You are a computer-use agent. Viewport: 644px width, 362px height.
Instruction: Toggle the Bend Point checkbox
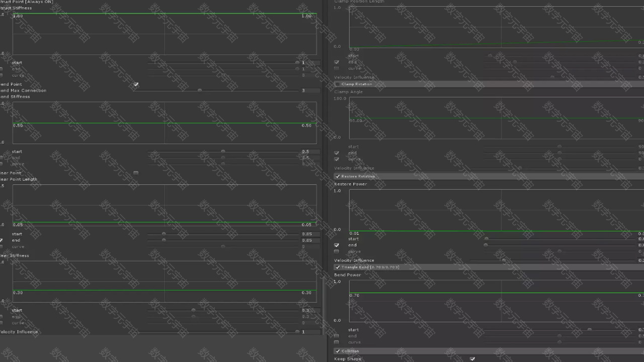click(136, 84)
